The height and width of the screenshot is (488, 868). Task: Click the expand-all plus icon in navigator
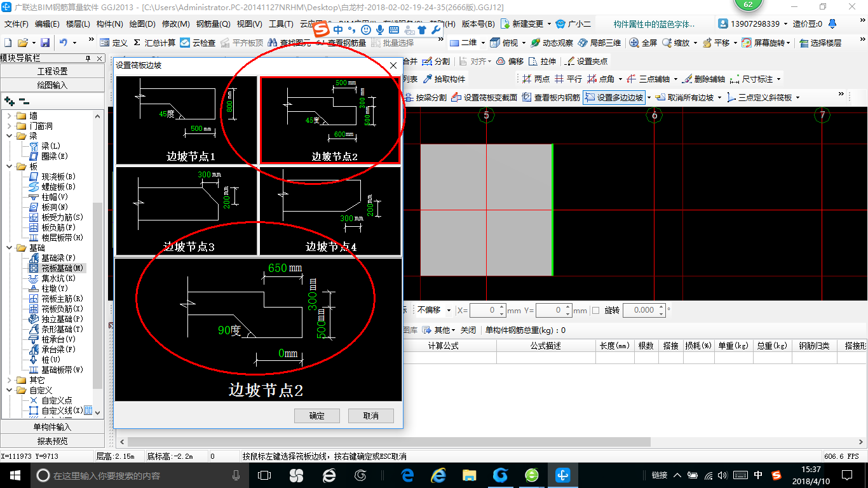[10, 101]
